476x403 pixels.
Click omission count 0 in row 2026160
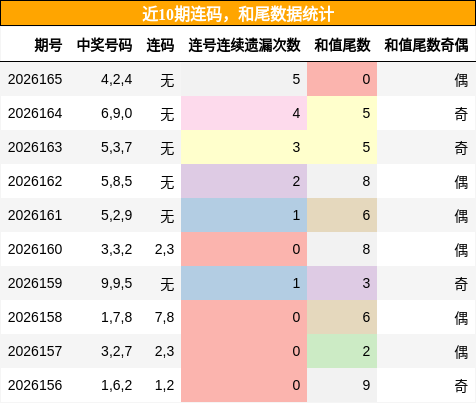(x=244, y=249)
